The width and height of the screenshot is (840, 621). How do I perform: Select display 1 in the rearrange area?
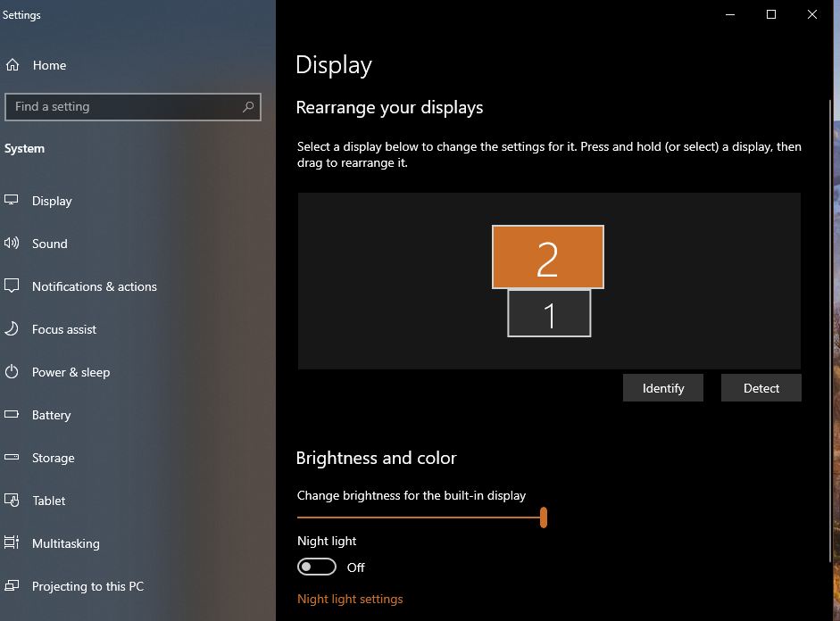[x=548, y=312]
